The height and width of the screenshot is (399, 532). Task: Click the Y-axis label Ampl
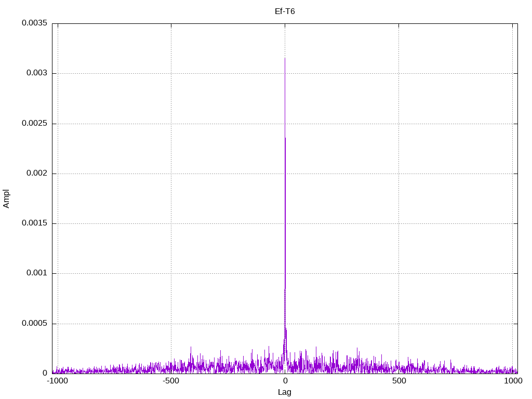tap(6, 199)
